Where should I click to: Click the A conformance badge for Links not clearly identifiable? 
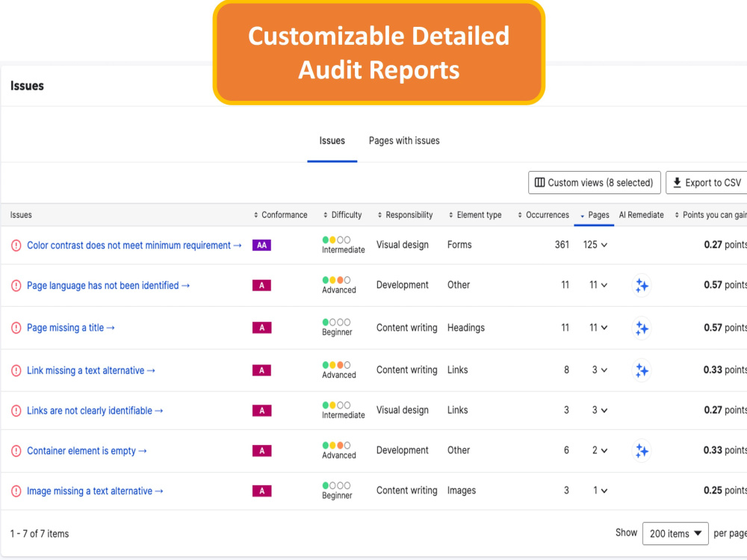[261, 411]
